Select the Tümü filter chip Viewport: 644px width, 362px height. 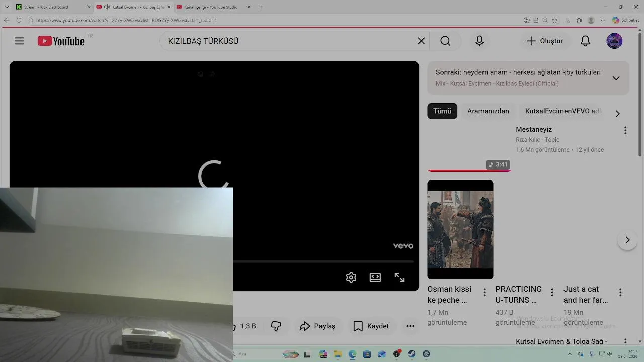point(442,111)
